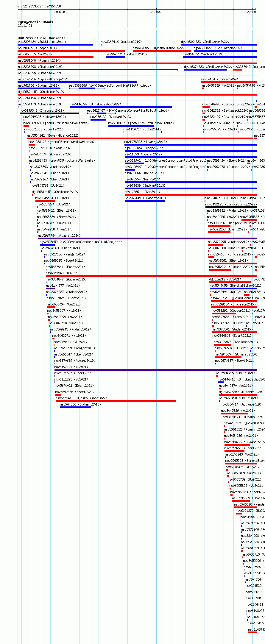
Task: Click nsv962756 (Sudmant2013) label
Action: [x=38, y=85]
